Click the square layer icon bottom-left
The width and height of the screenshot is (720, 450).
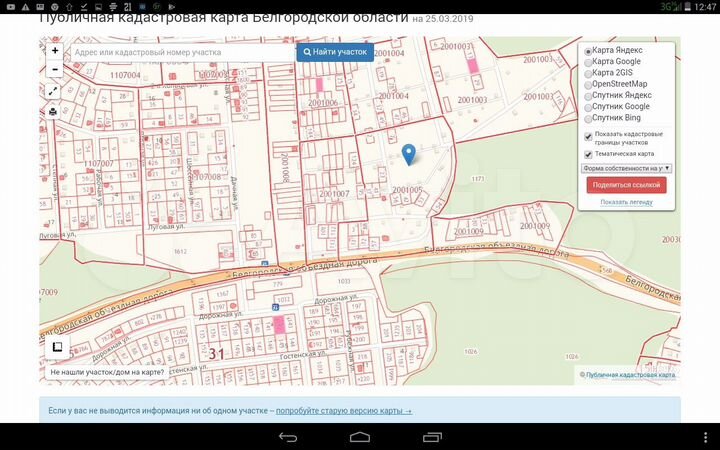click(x=58, y=347)
